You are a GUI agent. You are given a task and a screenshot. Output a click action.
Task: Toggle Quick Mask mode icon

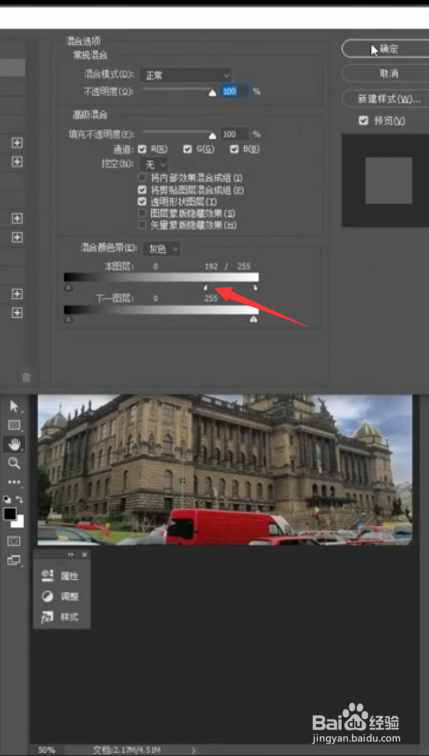coord(14,541)
